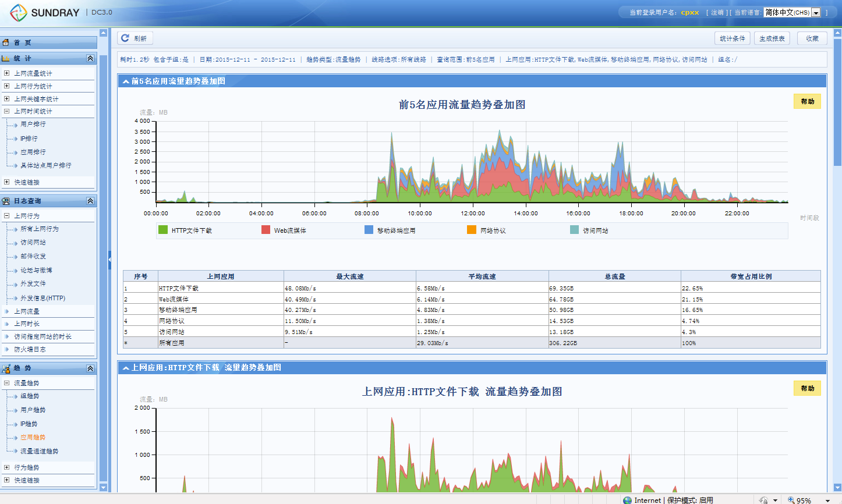Toggle 移动终端应用 blue legend series
Image resolution: width=842 pixels, height=504 pixels.
369,230
